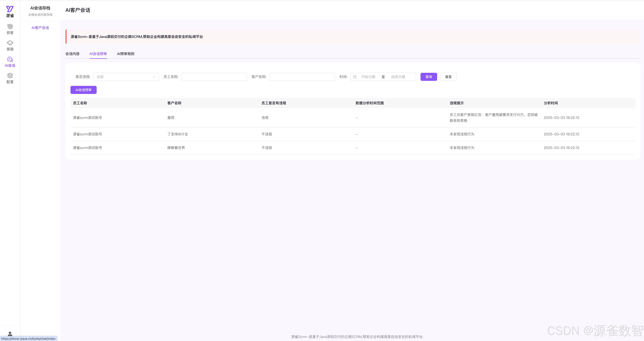Click the footer 源雀Scrm text
The width and height of the screenshot is (644, 341).
[x=357, y=337]
